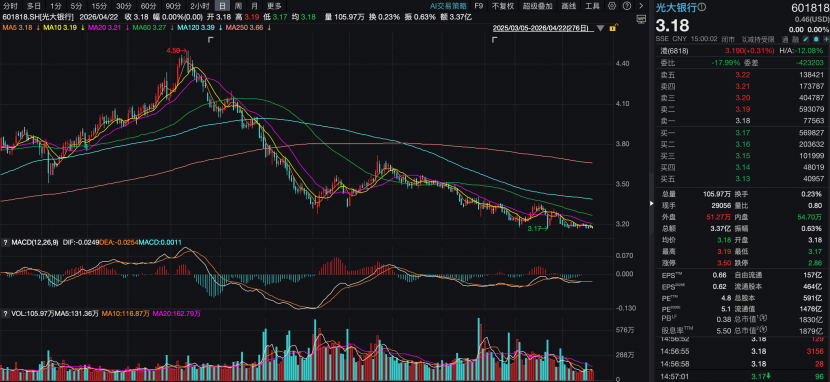
Task: Toggle MA120 moving average label
Action: pyautogui.click(x=195, y=27)
